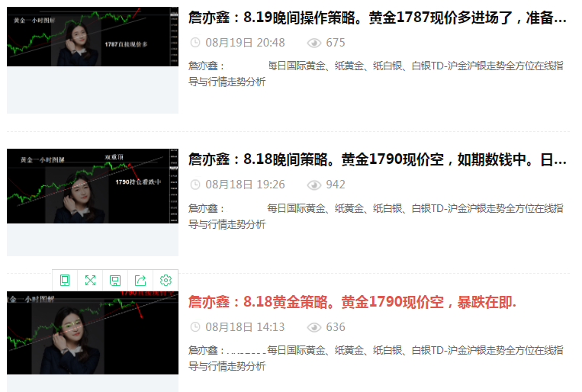Open settings gear in floating toolbar
This screenshot has height=392, width=582.
point(166,280)
